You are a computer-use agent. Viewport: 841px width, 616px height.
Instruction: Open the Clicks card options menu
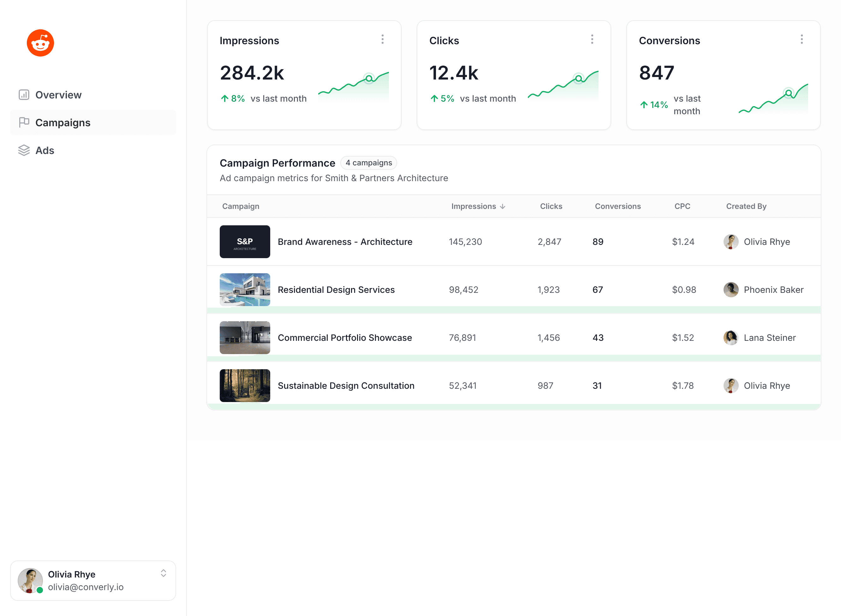592,39
